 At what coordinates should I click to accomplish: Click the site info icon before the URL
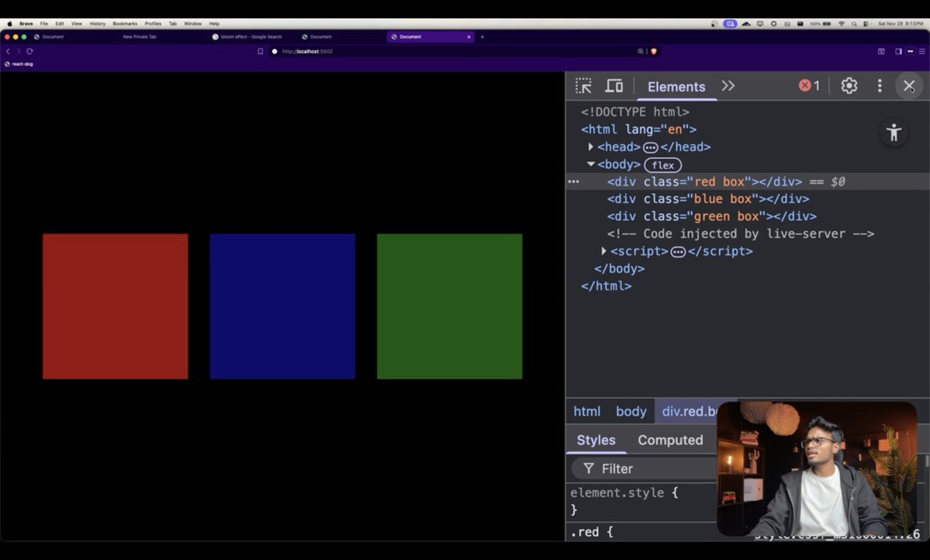pyautogui.click(x=274, y=52)
